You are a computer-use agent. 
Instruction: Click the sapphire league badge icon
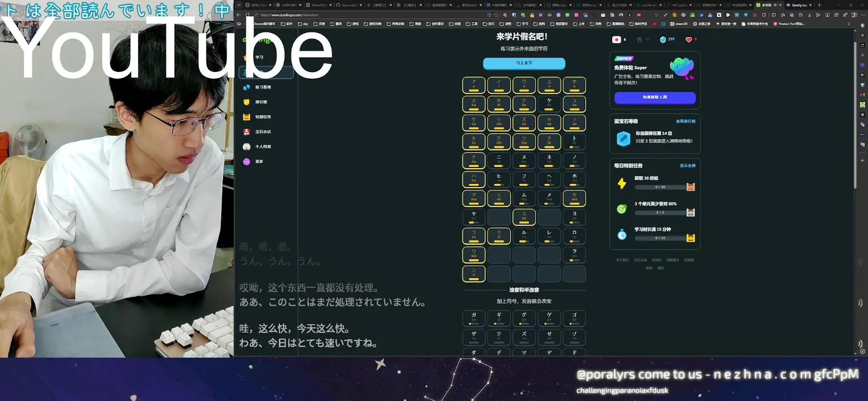(623, 139)
